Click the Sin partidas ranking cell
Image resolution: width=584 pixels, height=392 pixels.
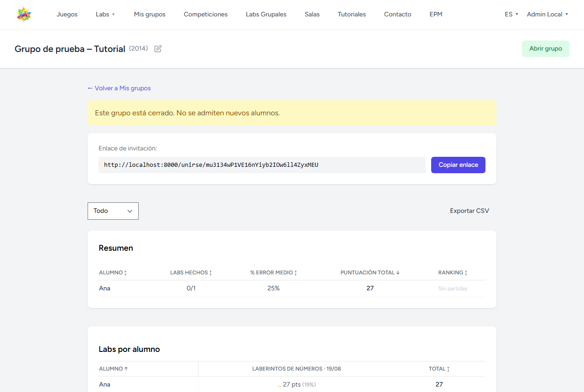(x=453, y=289)
